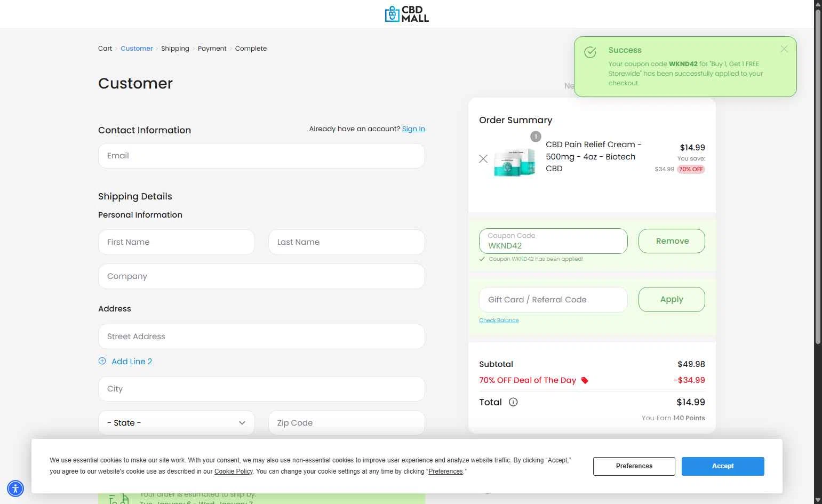The height and width of the screenshot is (504, 822).
Task: Open the Check Balance link
Action: point(499,321)
